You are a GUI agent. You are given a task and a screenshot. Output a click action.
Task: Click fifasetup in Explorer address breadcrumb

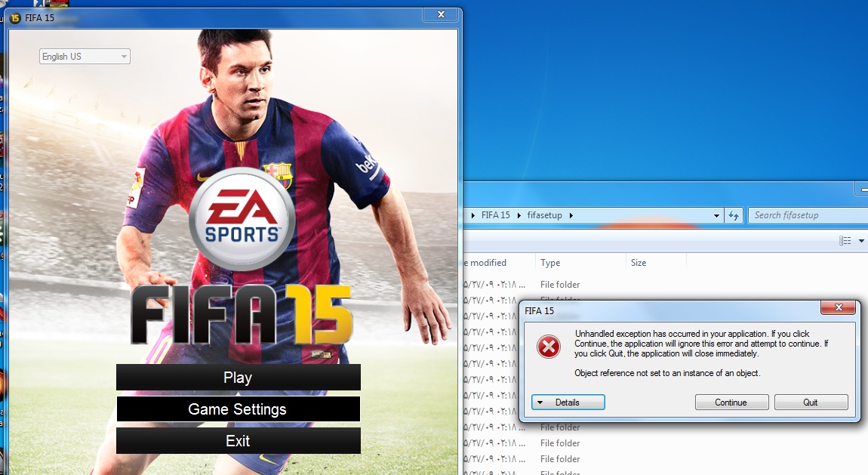[544, 215]
